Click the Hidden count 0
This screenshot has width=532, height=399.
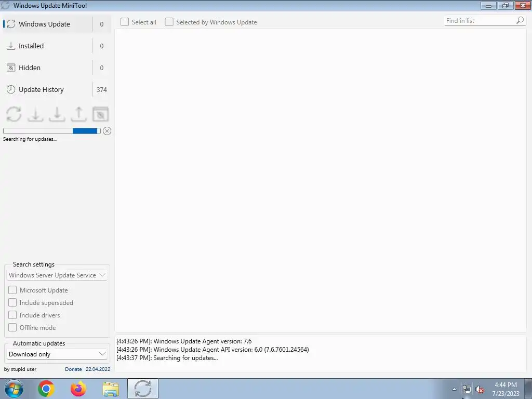101,68
